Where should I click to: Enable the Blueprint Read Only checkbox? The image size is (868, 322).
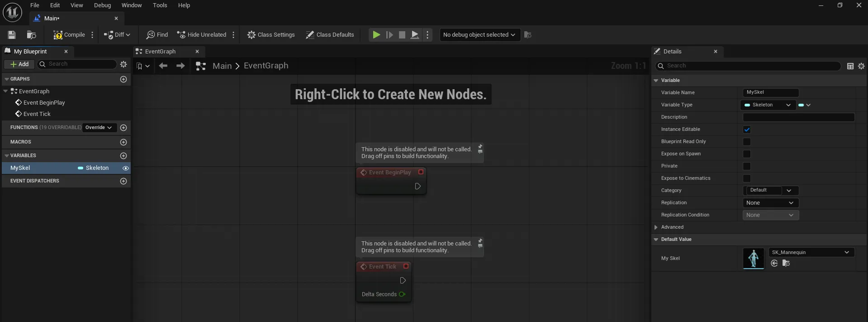coord(747,142)
